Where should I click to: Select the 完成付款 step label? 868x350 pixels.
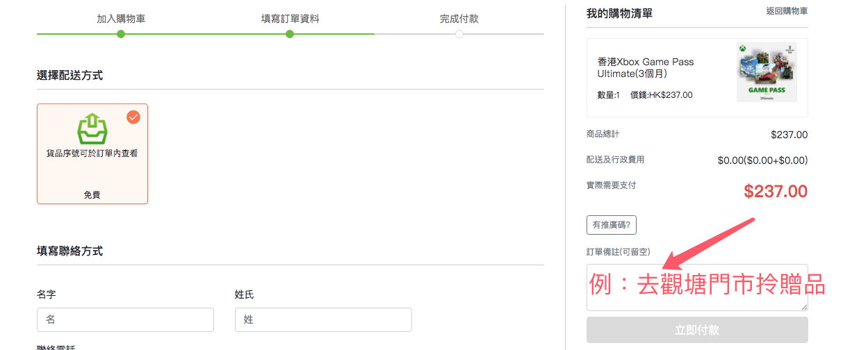coord(459,19)
